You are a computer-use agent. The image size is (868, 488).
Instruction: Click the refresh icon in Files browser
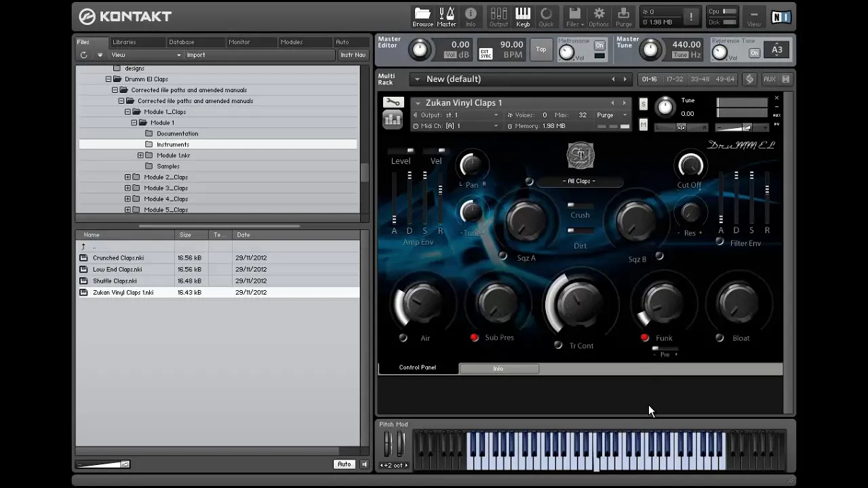click(83, 55)
